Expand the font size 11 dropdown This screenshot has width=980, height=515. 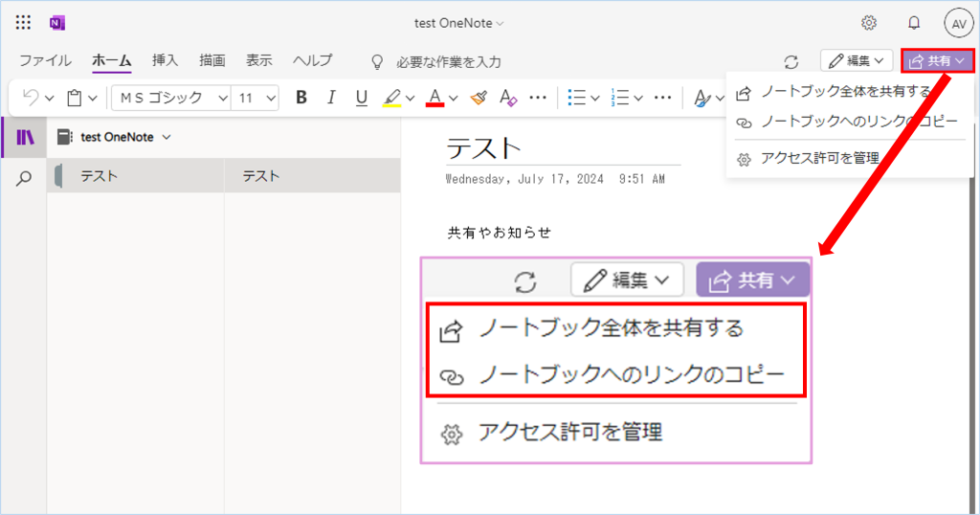point(256,98)
